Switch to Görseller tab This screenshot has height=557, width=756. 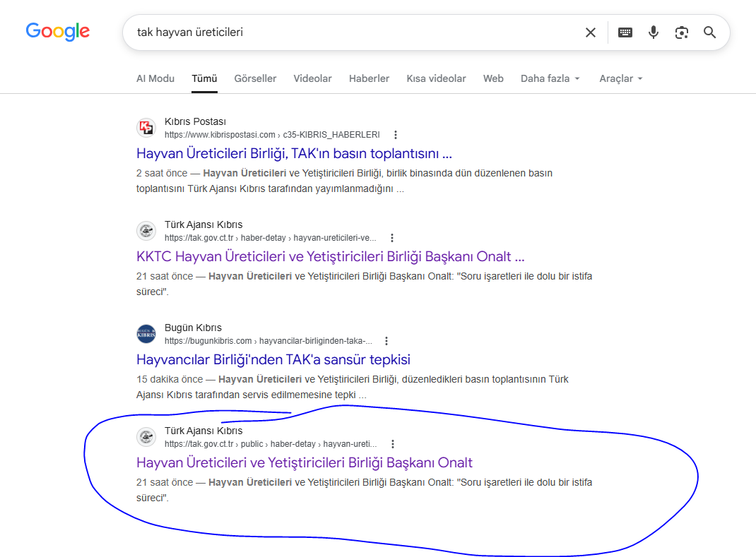[255, 78]
